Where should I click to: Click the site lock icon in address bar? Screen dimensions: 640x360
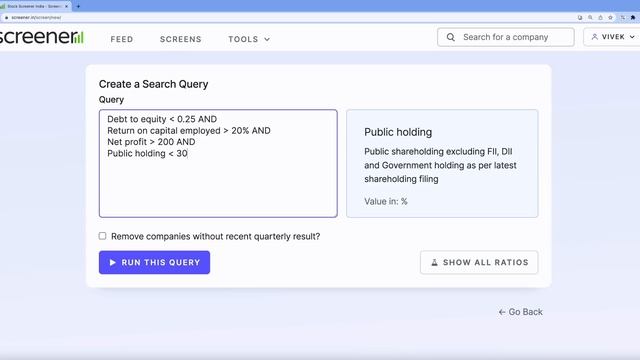click(x=7, y=18)
